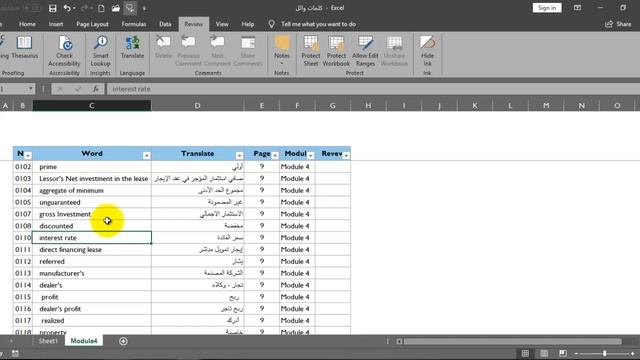Select cell 'dealer's profit'
The image size is (640, 360).
click(x=92, y=309)
